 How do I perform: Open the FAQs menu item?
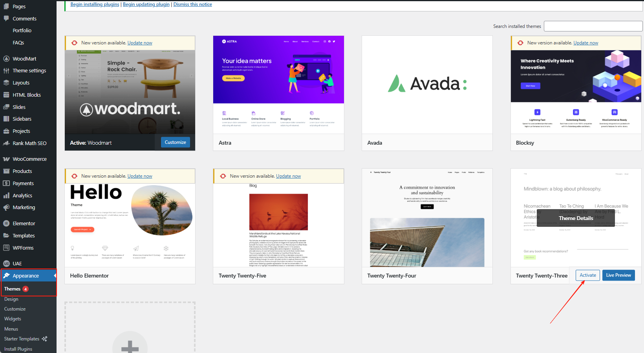click(x=18, y=43)
